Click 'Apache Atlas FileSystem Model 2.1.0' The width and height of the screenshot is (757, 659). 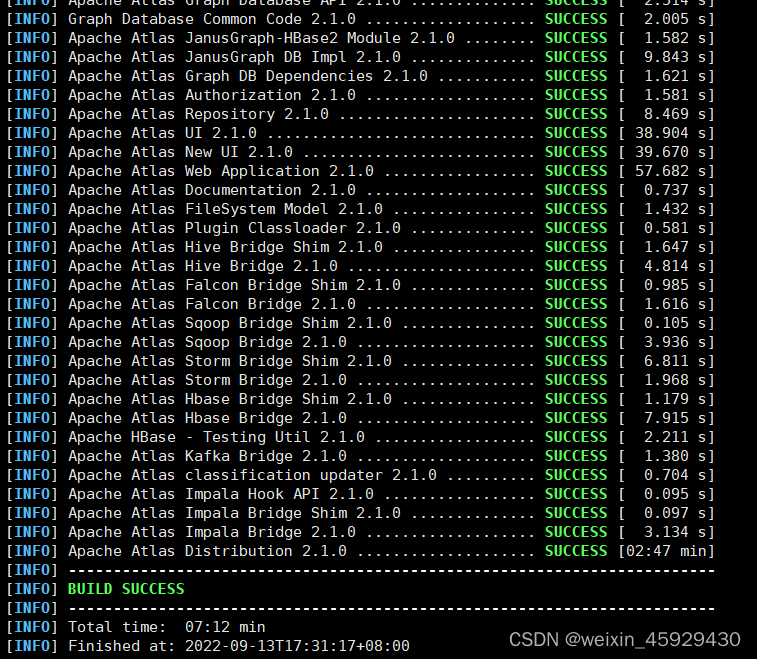click(x=225, y=209)
